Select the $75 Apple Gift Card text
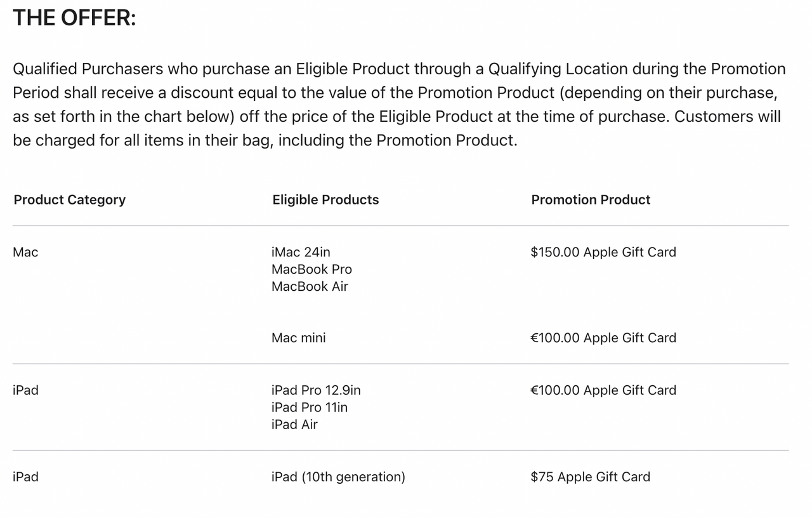The width and height of the screenshot is (812, 518). pyautogui.click(x=590, y=477)
